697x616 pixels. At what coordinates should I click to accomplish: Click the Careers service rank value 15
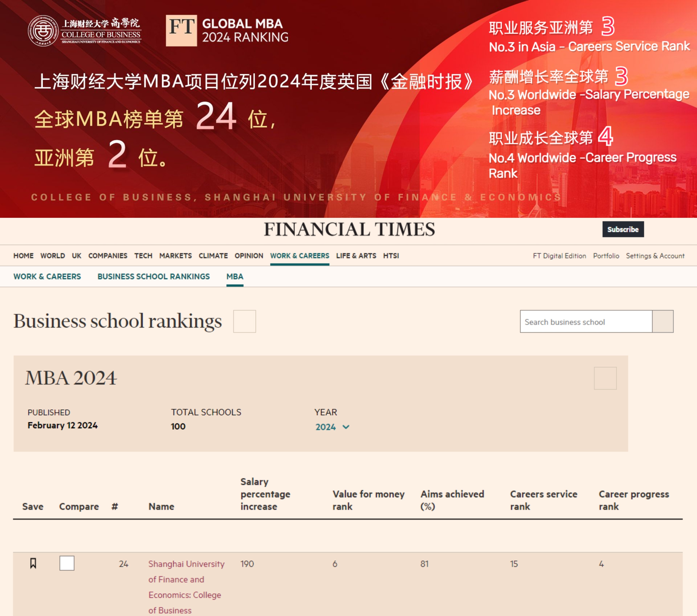coord(514,564)
